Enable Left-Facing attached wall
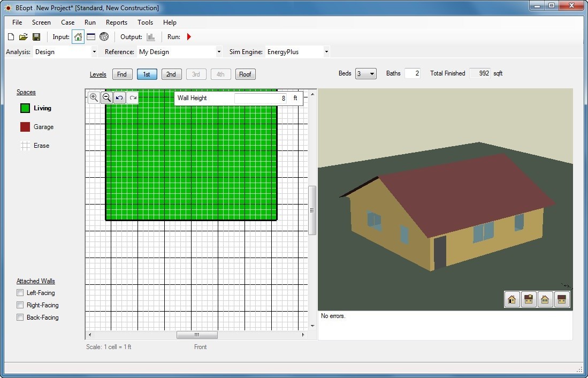Image resolution: width=588 pixels, height=378 pixels. click(x=20, y=293)
